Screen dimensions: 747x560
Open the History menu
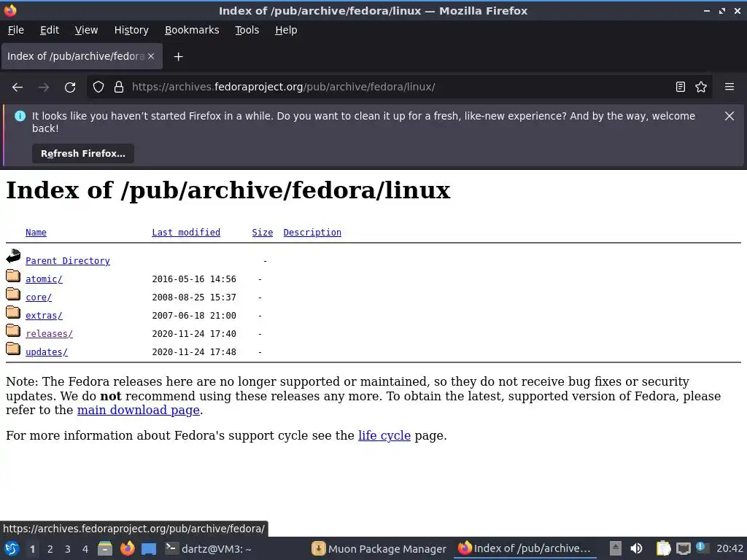click(x=131, y=30)
